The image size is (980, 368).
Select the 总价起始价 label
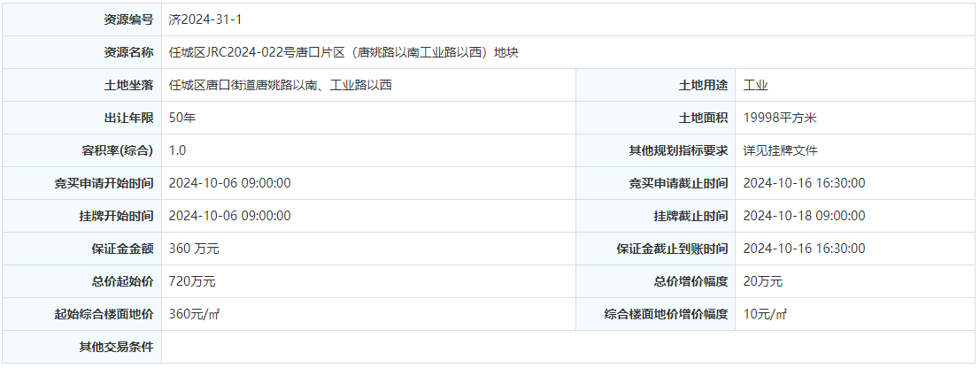pyautogui.click(x=122, y=281)
